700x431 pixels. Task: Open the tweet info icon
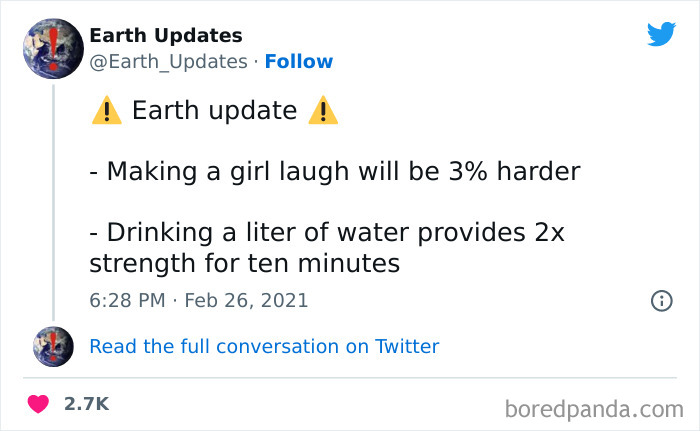pyautogui.click(x=661, y=300)
